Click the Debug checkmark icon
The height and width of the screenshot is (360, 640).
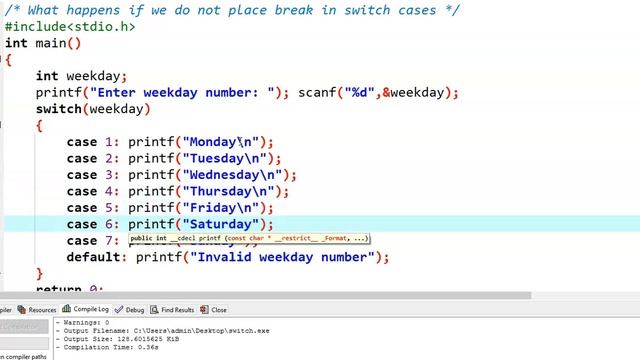[119, 310]
